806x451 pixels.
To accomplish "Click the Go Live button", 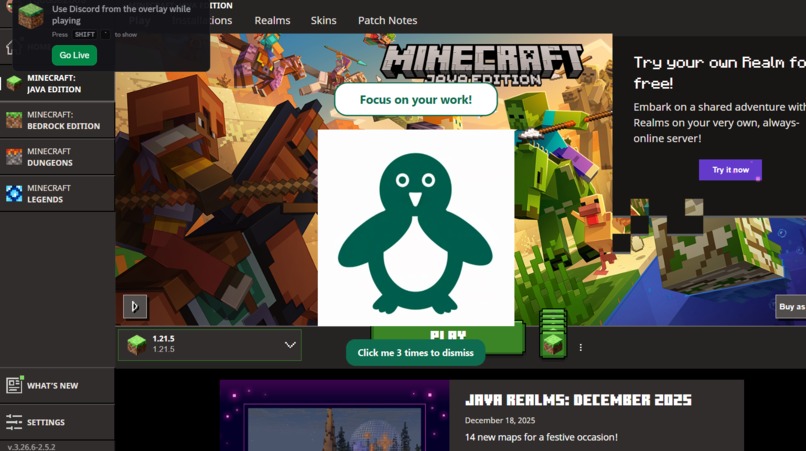I will click(75, 55).
